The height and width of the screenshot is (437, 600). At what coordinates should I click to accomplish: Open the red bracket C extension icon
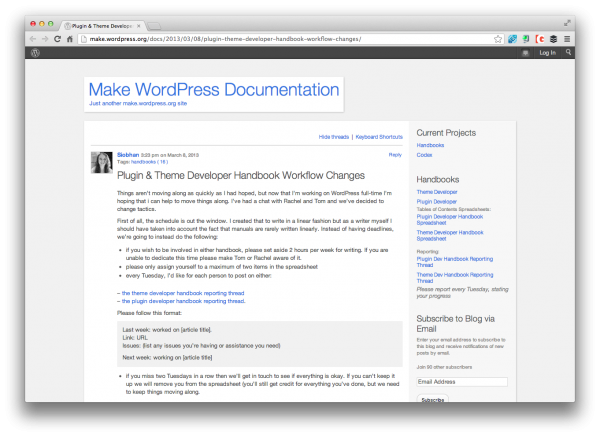pyautogui.click(x=540, y=39)
